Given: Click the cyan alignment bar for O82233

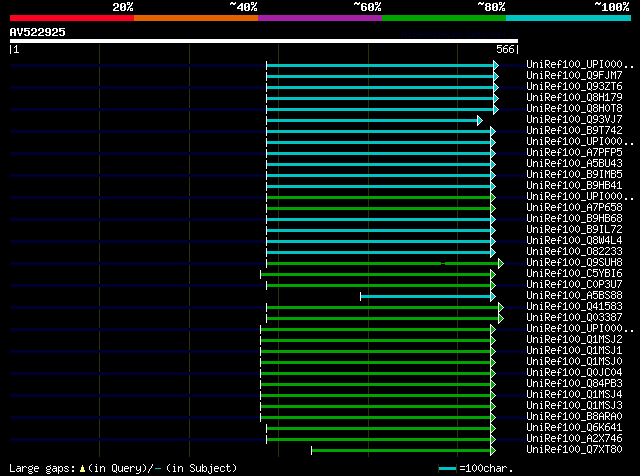Looking at the screenshot, I should (x=378, y=253).
